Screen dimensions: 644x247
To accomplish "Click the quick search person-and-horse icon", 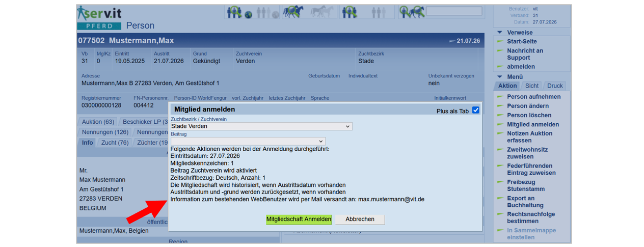I will tap(412, 12).
